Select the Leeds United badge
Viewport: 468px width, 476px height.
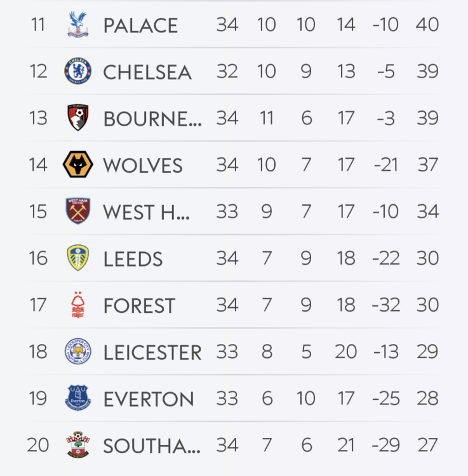point(77,258)
